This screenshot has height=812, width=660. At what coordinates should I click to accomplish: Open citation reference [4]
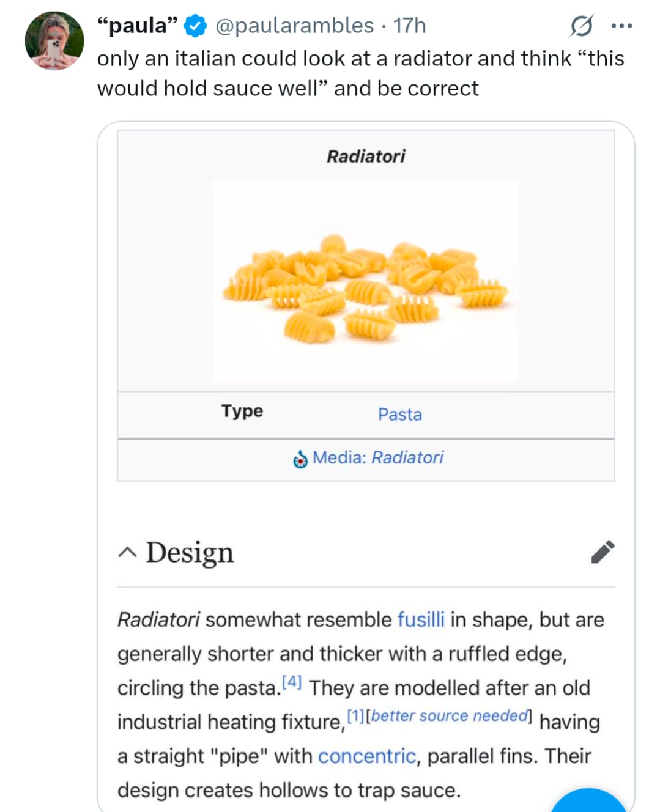click(292, 682)
